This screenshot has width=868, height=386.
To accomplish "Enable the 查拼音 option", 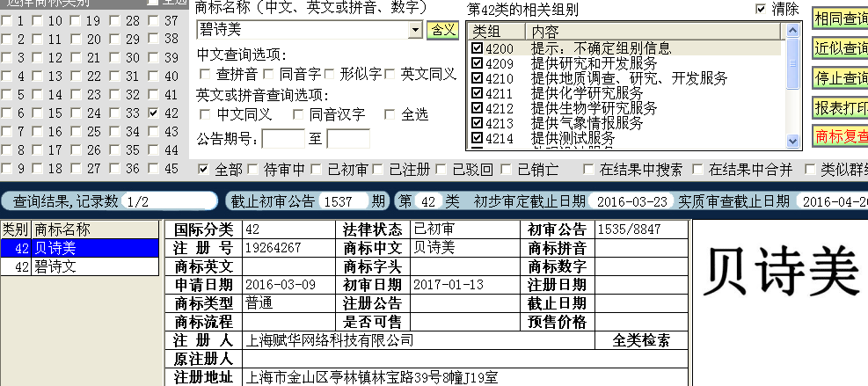I will pyautogui.click(x=205, y=74).
